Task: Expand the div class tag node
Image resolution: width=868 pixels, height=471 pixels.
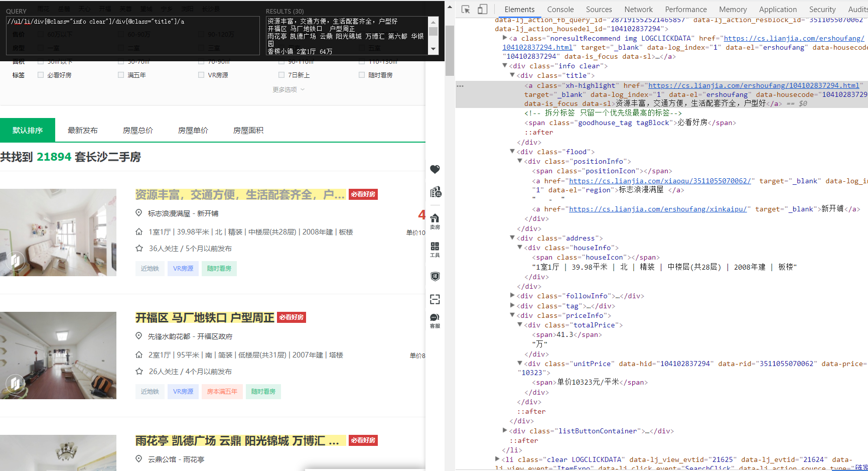Action: [x=512, y=306]
